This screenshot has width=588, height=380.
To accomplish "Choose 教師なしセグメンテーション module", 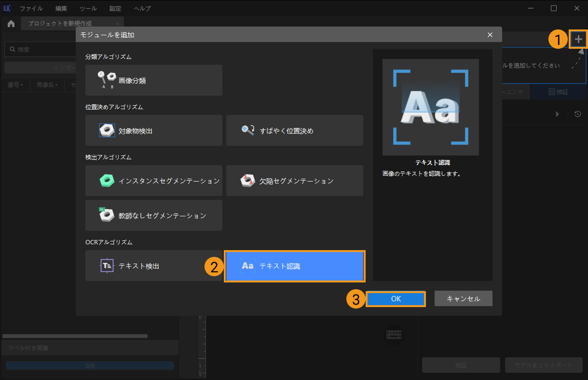I will pyautogui.click(x=153, y=215).
